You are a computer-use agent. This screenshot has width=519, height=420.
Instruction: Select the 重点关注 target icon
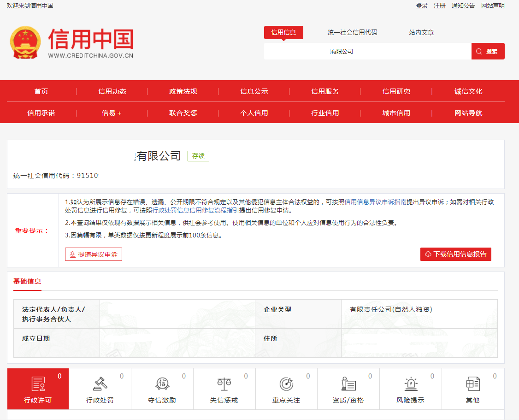[x=286, y=384]
